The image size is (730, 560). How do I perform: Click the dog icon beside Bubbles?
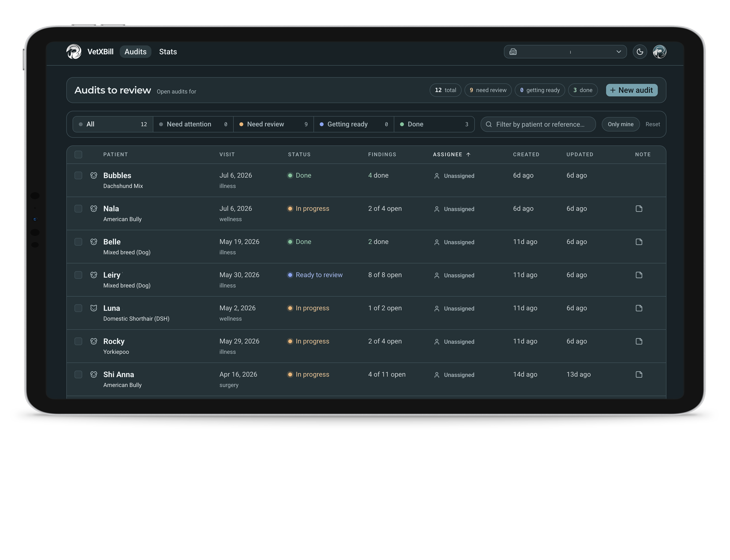coord(94,175)
